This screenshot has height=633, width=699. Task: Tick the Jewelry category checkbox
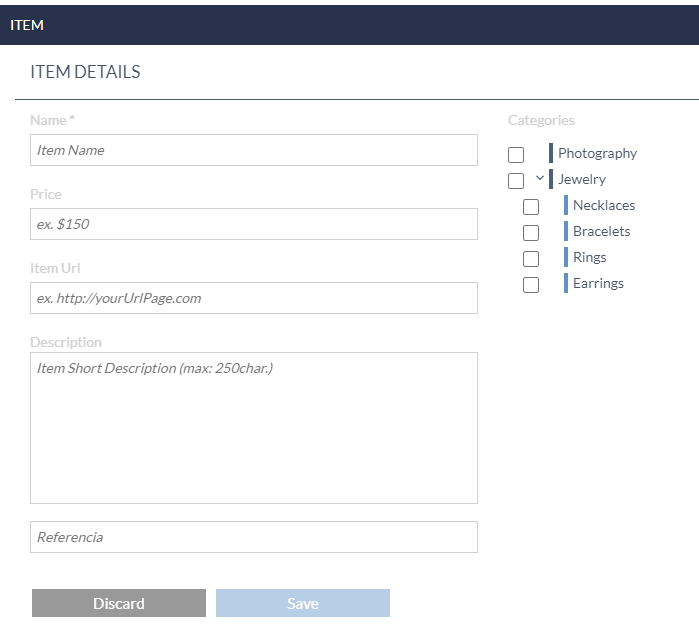(x=516, y=181)
